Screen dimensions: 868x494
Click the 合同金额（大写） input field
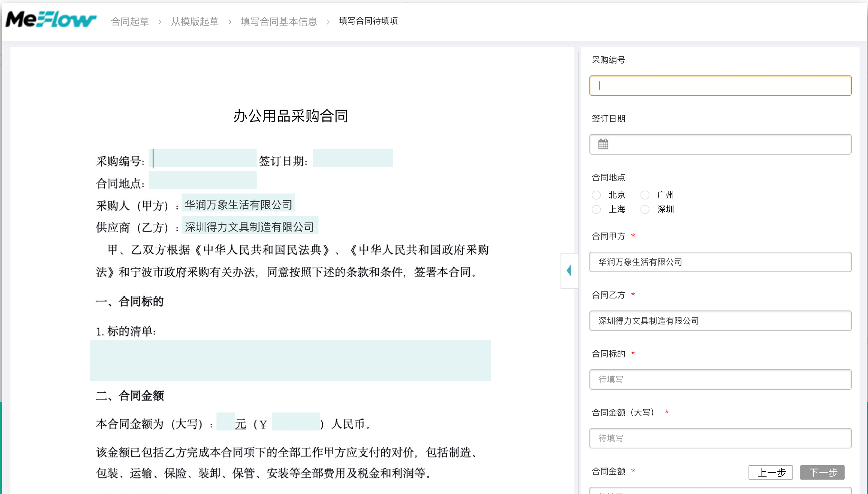(x=720, y=438)
